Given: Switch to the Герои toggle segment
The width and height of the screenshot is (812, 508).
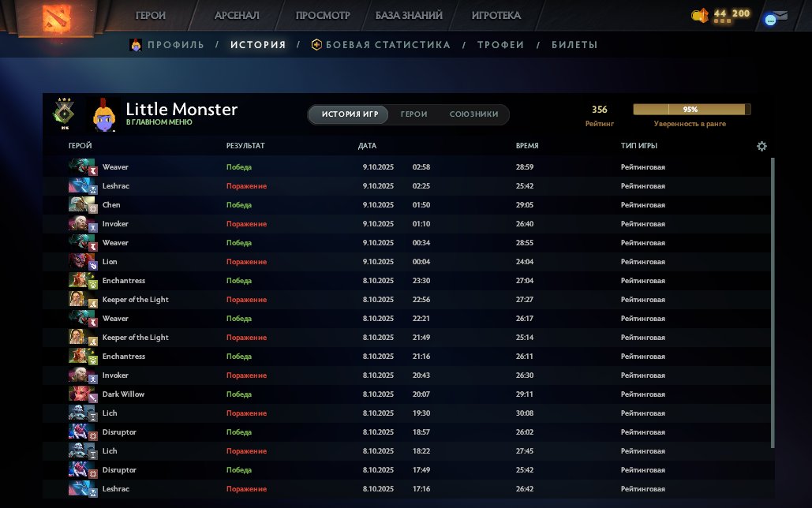Looking at the screenshot, I should point(413,114).
